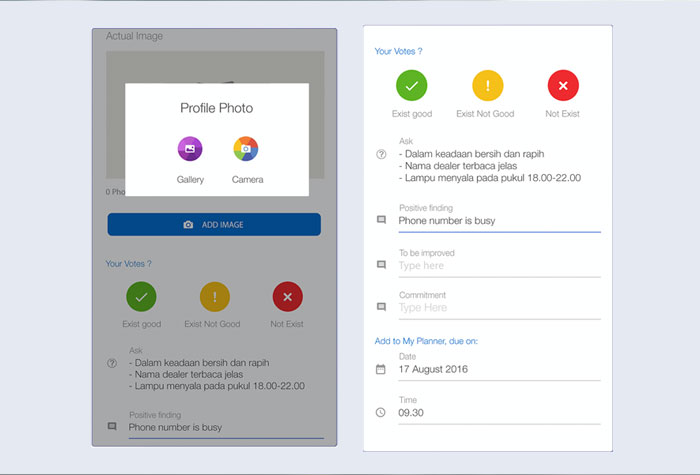Viewport: 700px width, 475px height.
Task: Select red Not Exist vote in left panel
Action: [288, 297]
